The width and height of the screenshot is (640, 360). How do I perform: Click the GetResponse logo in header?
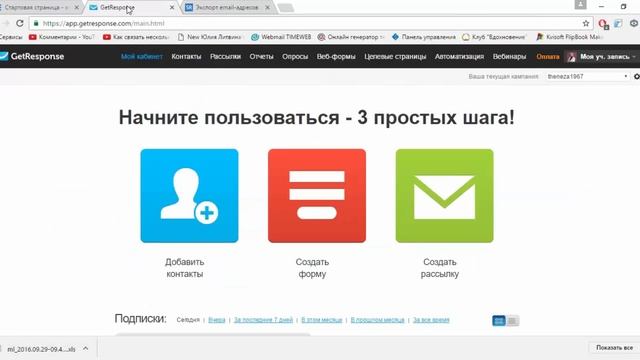(32, 56)
